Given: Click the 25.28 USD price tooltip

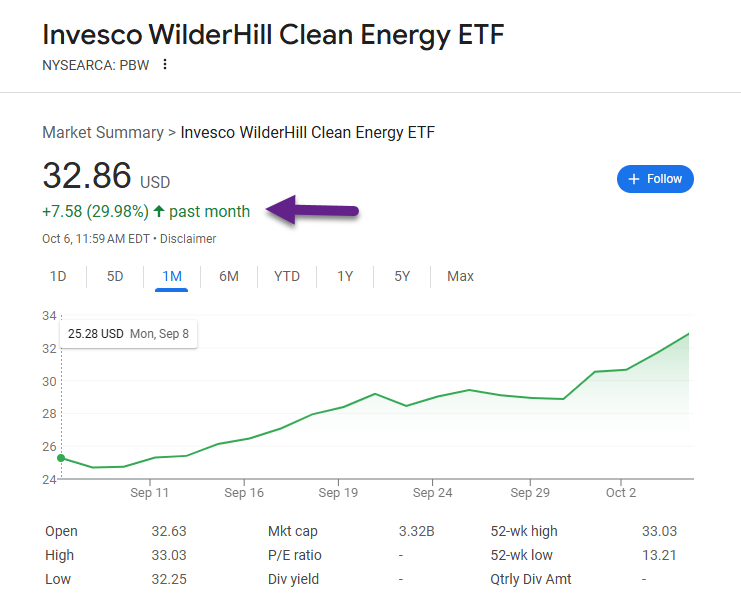Looking at the screenshot, I should [x=128, y=333].
